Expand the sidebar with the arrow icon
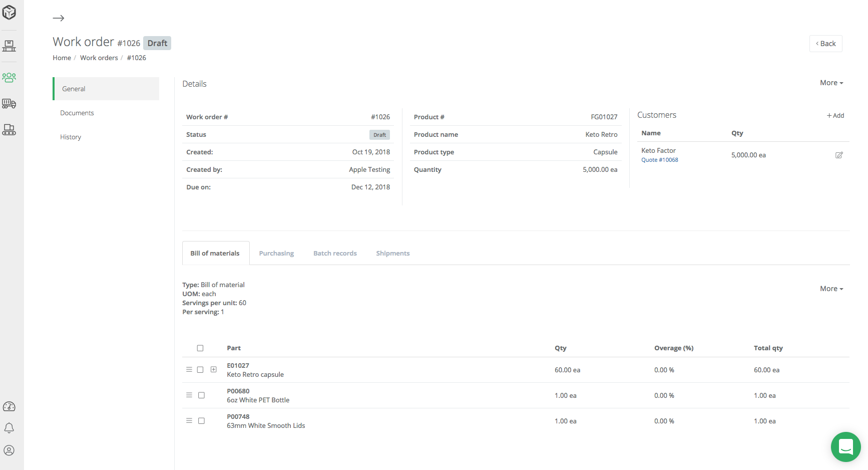868x470 pixels. click(x=58, y=18)
